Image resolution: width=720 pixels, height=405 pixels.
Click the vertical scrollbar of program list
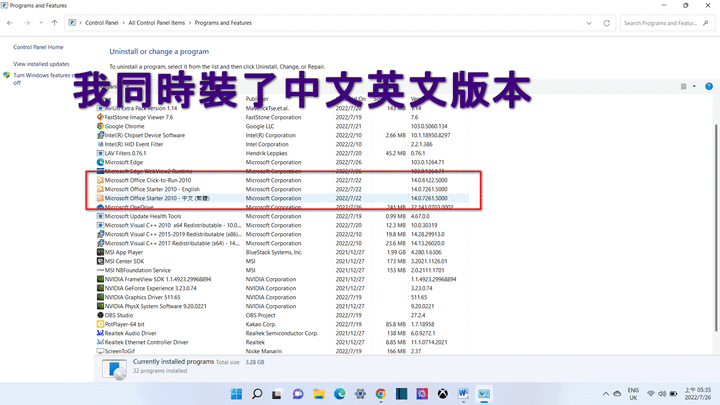tap(715, 227)
